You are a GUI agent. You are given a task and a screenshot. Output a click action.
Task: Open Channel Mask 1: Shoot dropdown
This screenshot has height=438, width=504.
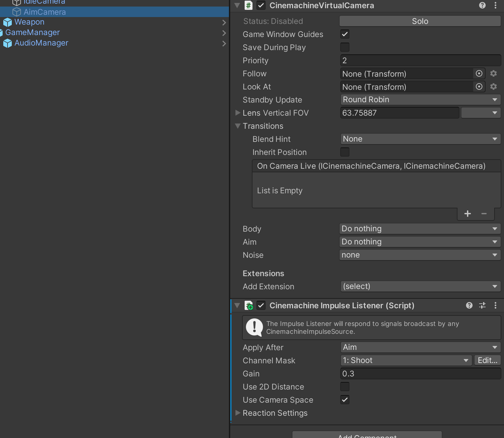406,360
